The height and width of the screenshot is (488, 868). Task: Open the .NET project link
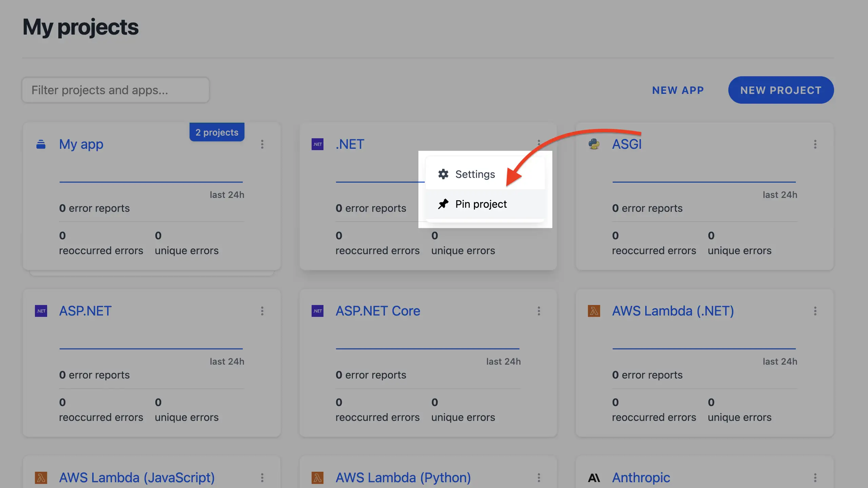(350, 144)
